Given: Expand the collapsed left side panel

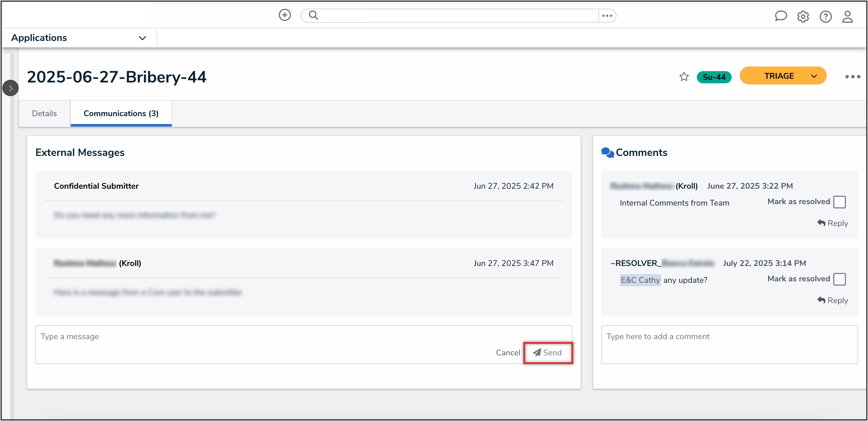Looking at the screenshot, I should tap(10, 88).
